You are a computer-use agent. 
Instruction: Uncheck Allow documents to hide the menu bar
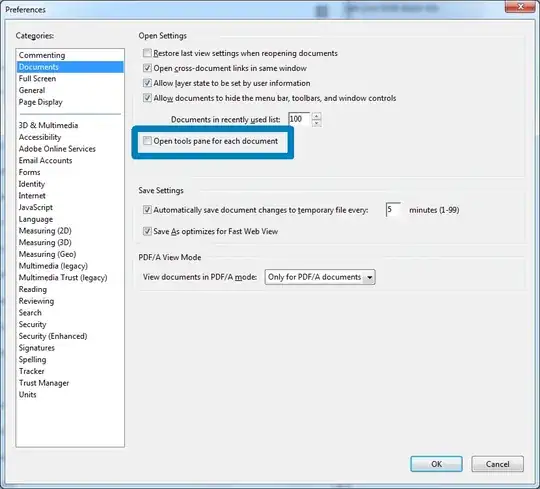click(147, 98)
